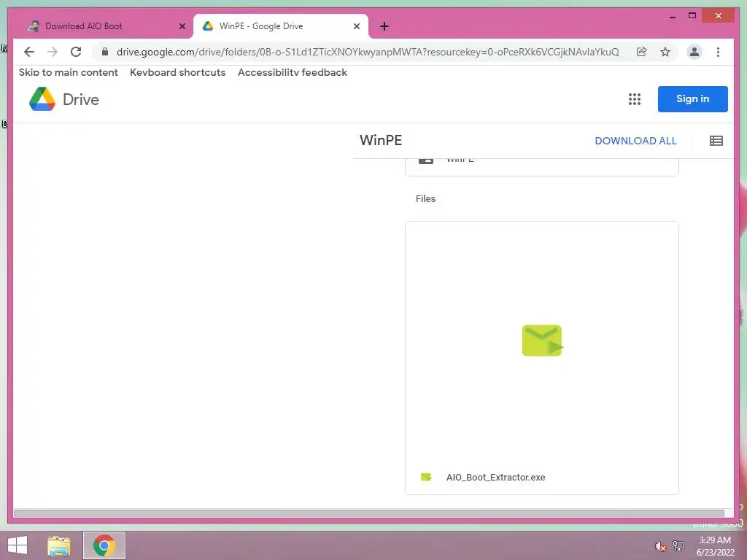Viewport: 747px width, 560px height.
Task: Click the WinPE folder title
Action: (x=381, y=141)
